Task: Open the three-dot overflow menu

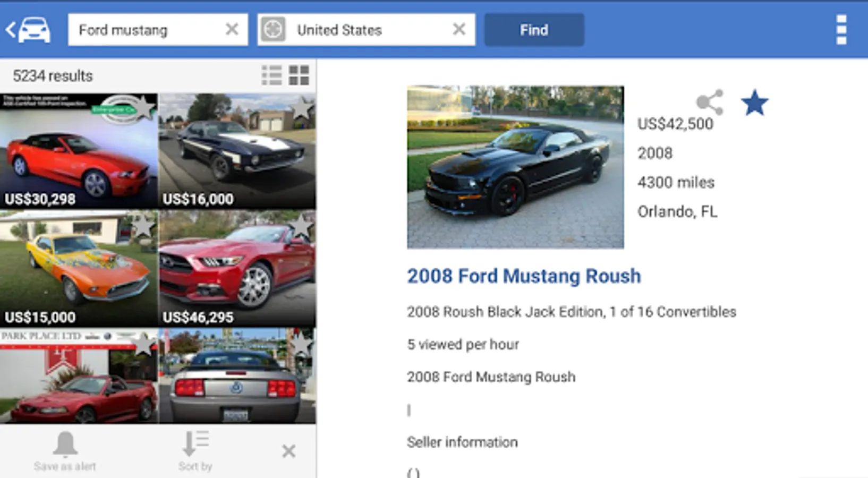Action: [x=841, y=30]
